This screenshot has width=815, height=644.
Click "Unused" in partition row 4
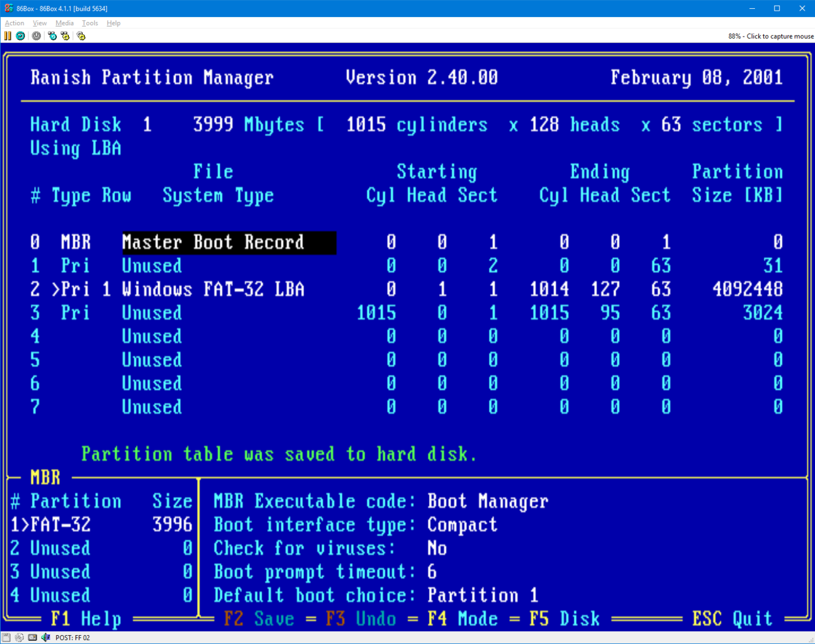[152, 337]
